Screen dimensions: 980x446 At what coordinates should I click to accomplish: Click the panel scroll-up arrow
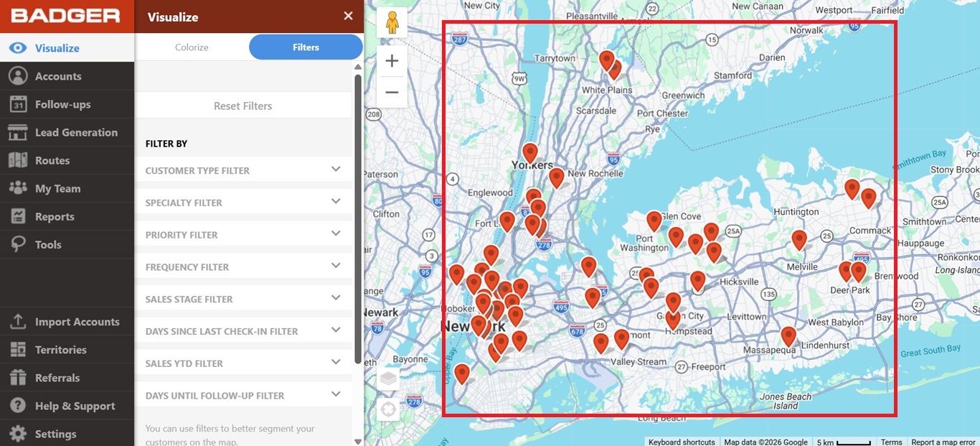pos(358,67)
